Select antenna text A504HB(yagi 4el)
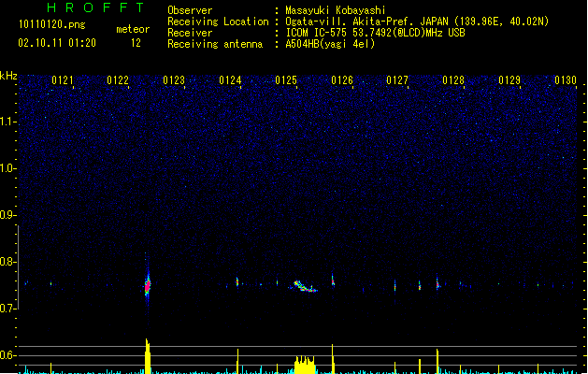Viewport: 588px width, 374px height. [330, 44]
